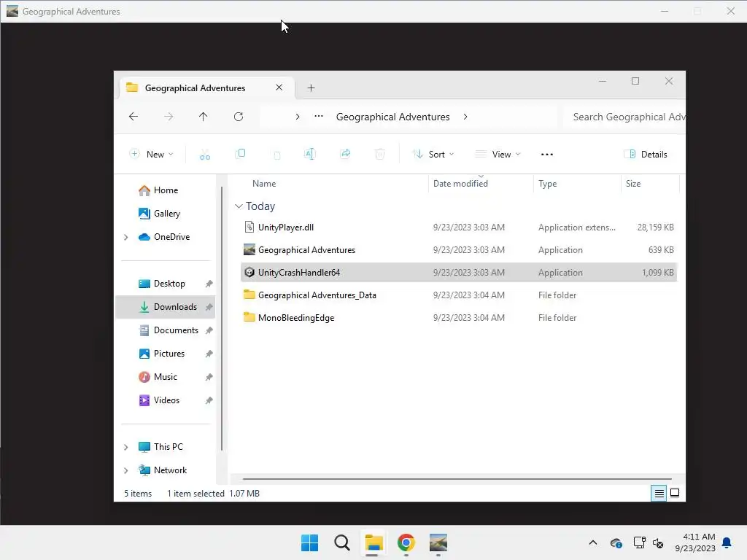747x560 pixels.
Task: Open Windows Start menu
Action: click(x=309, y=542)
